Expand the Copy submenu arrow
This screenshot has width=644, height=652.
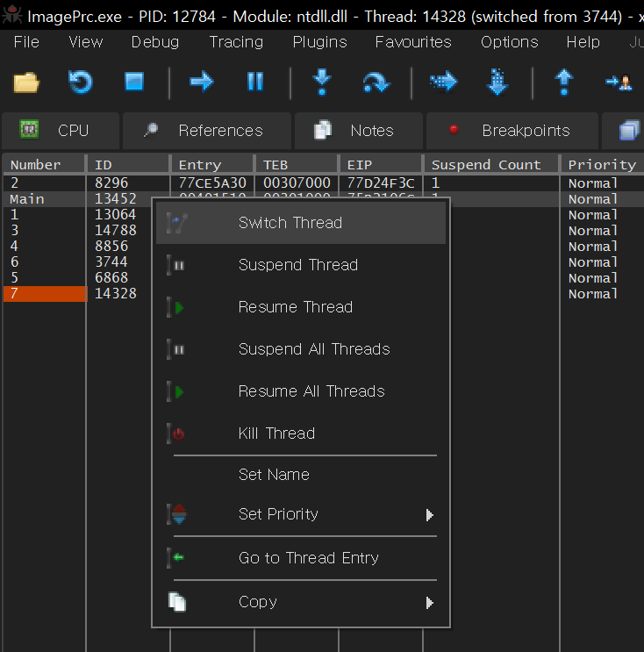pyautogui.click(x=429, y=603)
